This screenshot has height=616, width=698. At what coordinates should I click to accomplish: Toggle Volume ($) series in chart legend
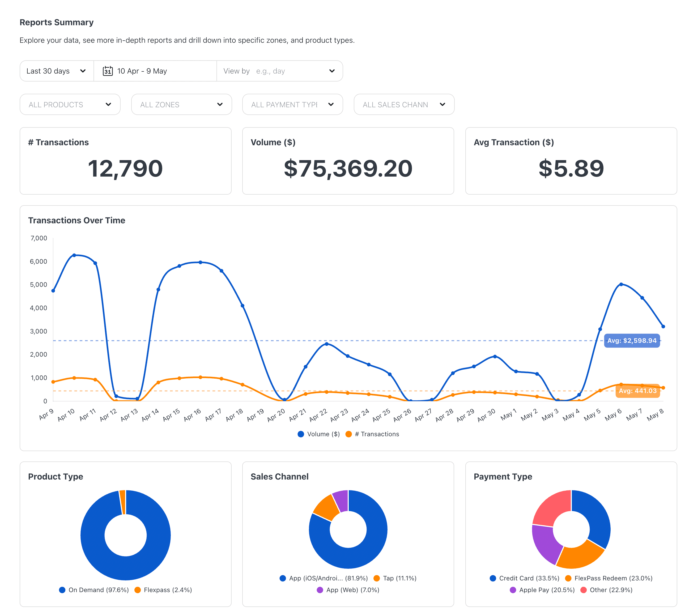point(319,434)
